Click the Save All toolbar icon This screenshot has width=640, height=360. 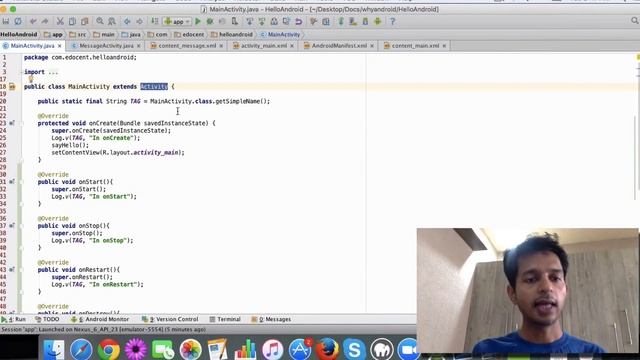point(6,21)
